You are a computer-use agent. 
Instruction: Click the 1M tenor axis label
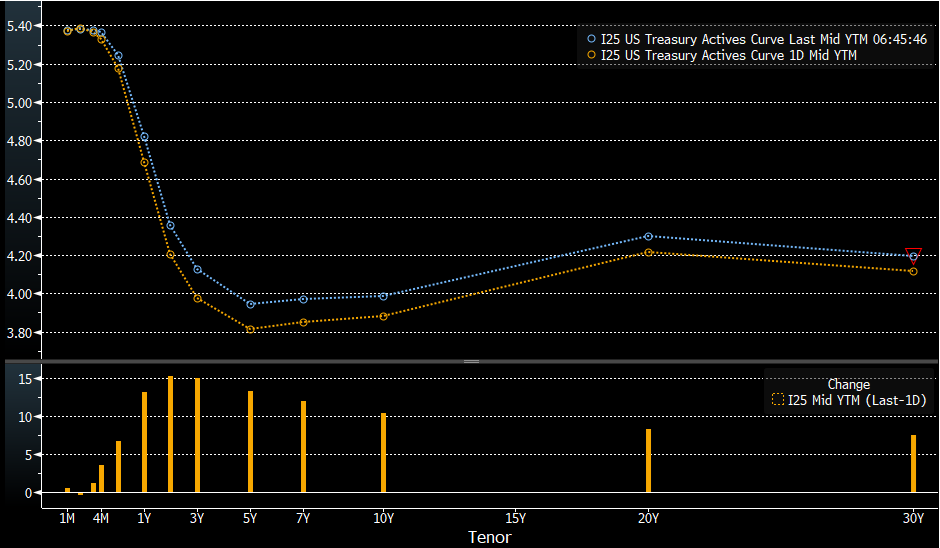67,518
